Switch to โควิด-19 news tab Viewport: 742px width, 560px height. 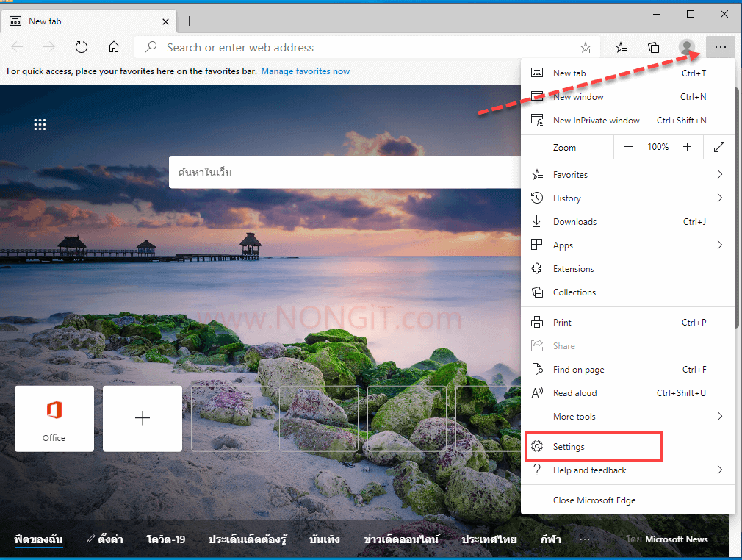tap(165, 539)
